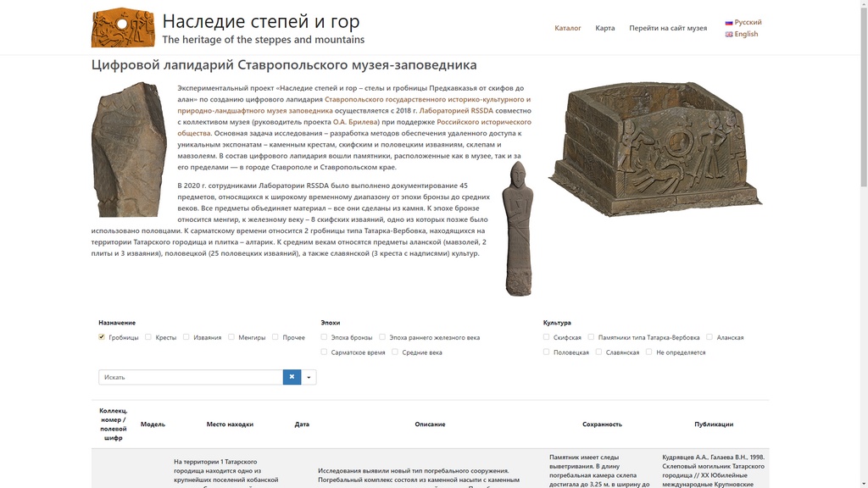Click into the Искать search field
Screen dimensions: 868x488
click(x=191, y=377)
